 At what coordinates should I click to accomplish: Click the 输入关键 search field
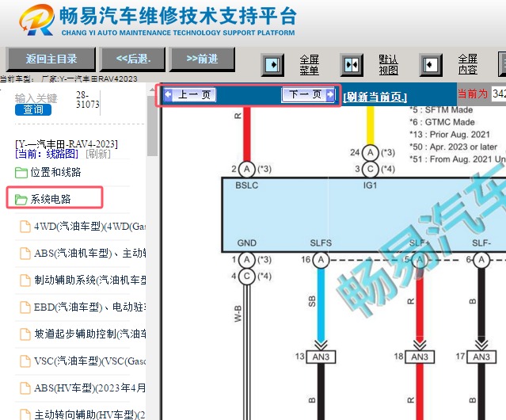[36, 97]
